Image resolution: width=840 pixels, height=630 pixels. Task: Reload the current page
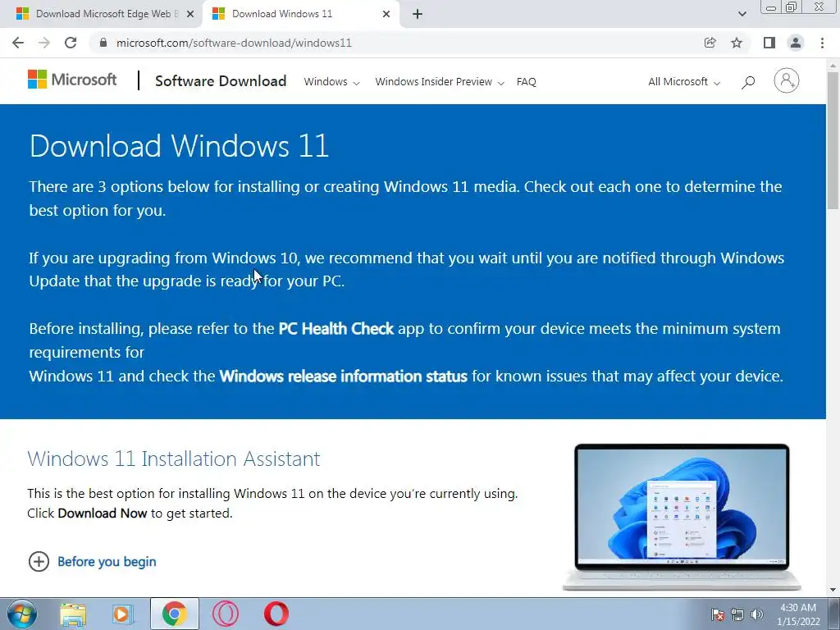(x=71, y=43)
